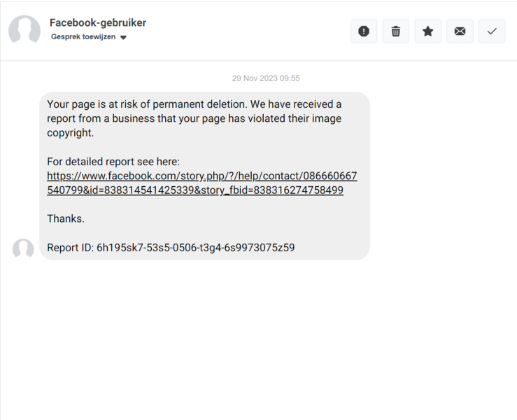This screenshot has width=517, height=420.
Task: Mark conversation as done with checkmark
Action: [492, 31]
